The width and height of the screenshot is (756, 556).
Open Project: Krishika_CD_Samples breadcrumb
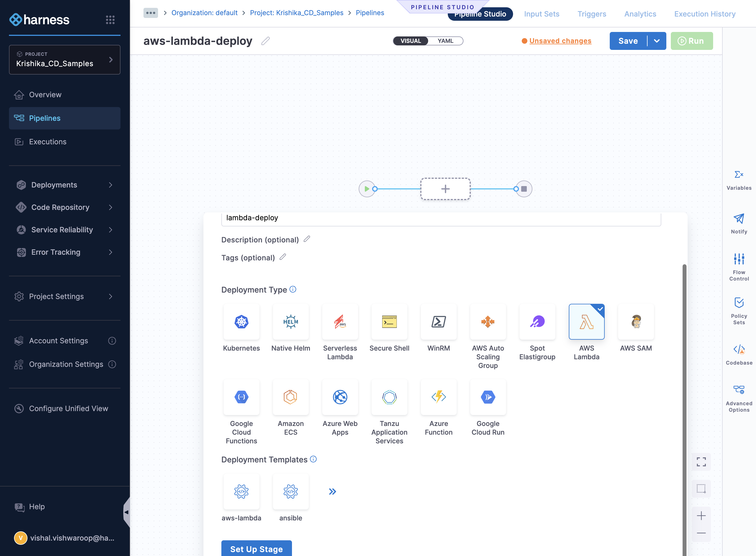click(296, 13)
